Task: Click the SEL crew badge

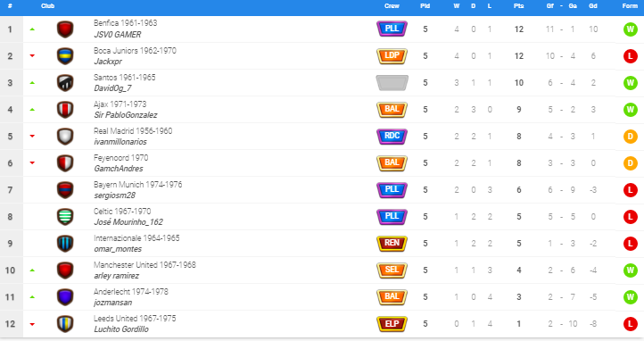Action: coord(392,270)
